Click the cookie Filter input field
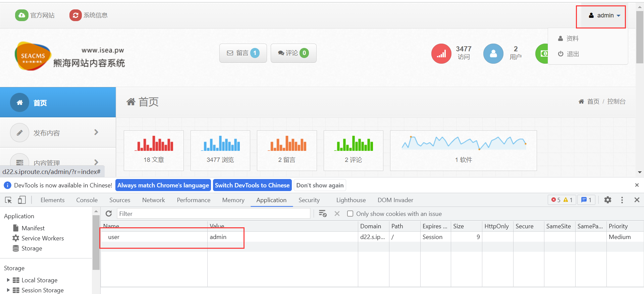The width and height of the screenshot is (644, 294). (213, 214)
